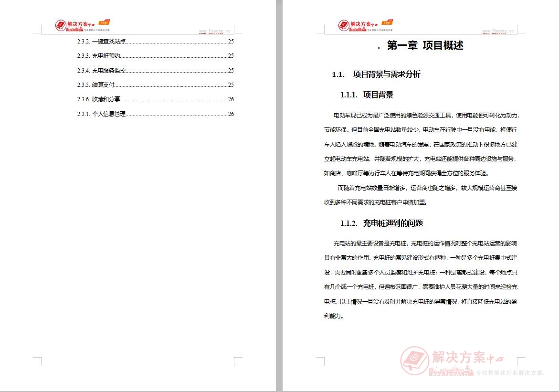
Task: Click the chapter title 第一章 项目概述
Action: tap(425, 46)
